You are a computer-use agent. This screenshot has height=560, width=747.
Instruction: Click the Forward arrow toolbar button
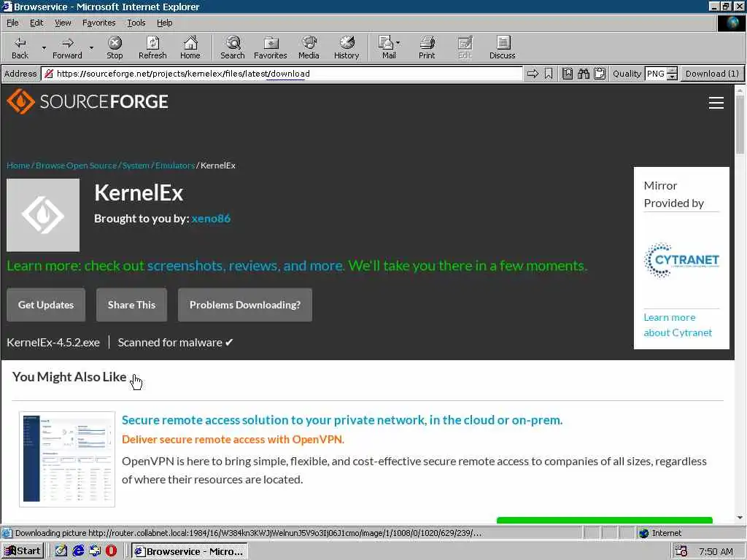click(x=67, y=47)
